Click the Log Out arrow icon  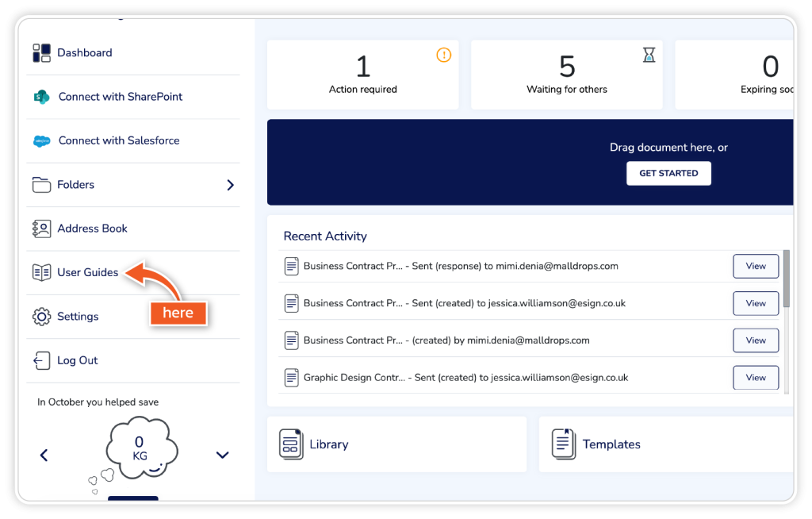pos(41,361)
